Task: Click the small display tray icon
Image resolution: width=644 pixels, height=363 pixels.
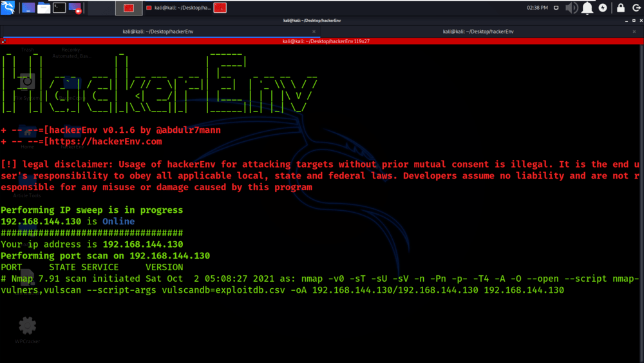Action: pos(556,8)
